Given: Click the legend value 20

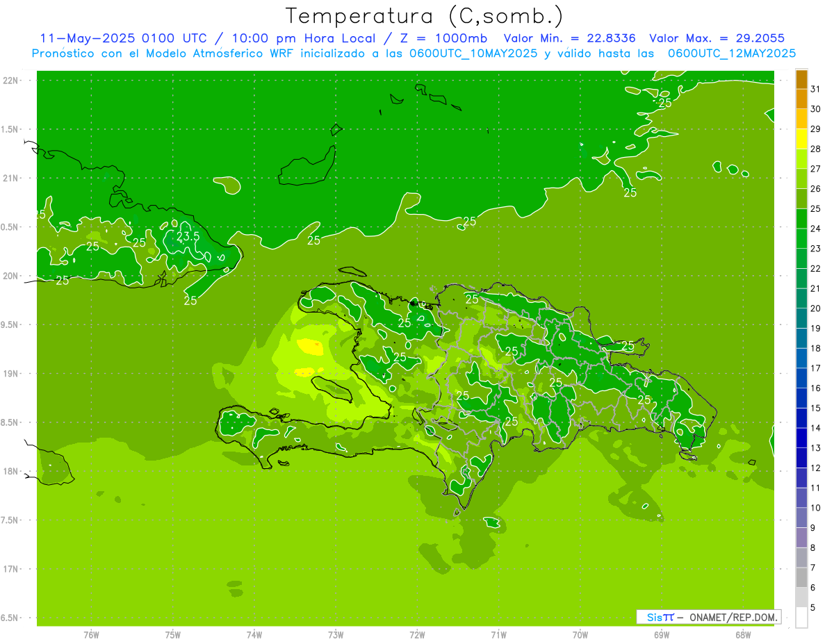Looking at the screenshot, I should tap(815, 308).
